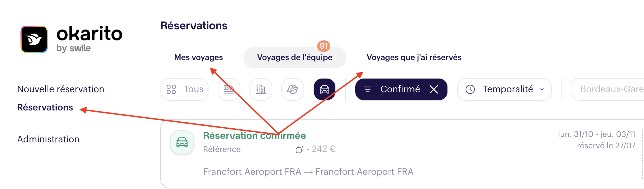Select the train filter icon
The height and width of the screenshot is (189, 644).
pyautogui.click(x=229, y=89)
